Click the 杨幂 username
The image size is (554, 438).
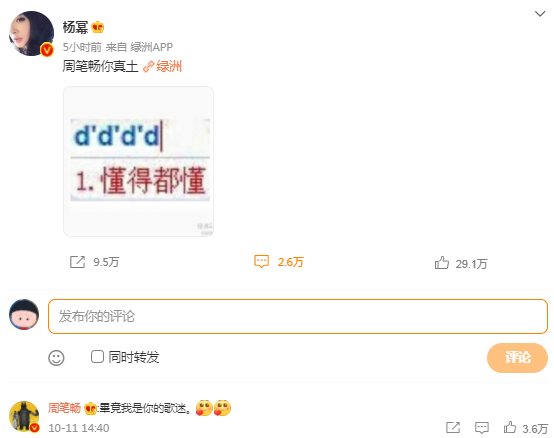[75, 27]
